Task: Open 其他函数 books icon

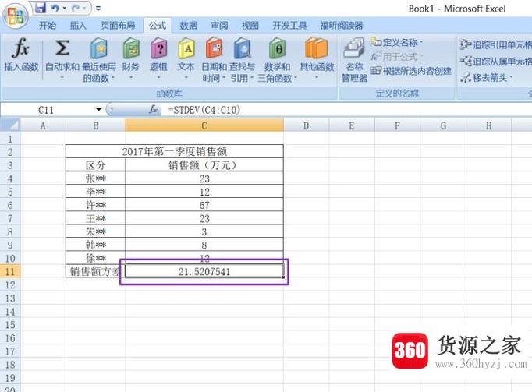Action: (x=317, y=48)
